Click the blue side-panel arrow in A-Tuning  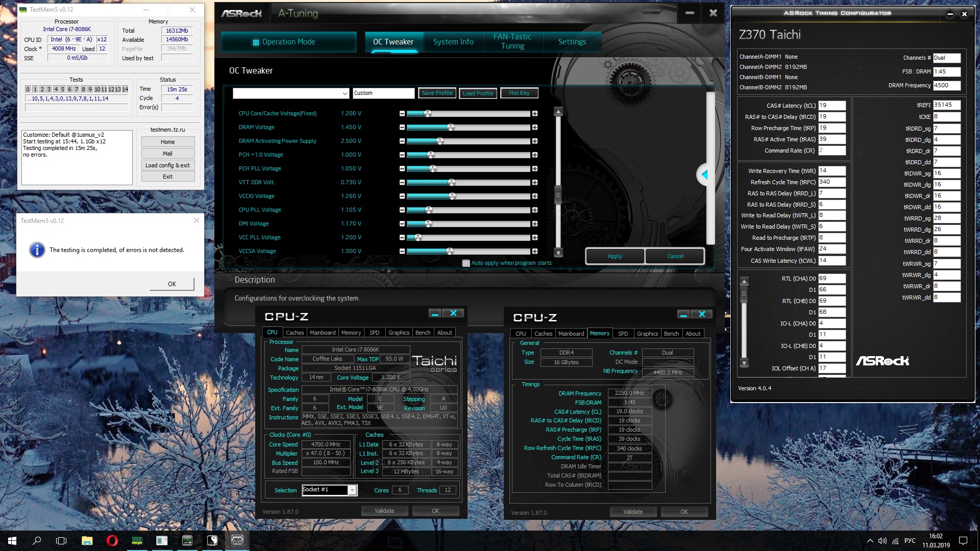tap(704, 174)
